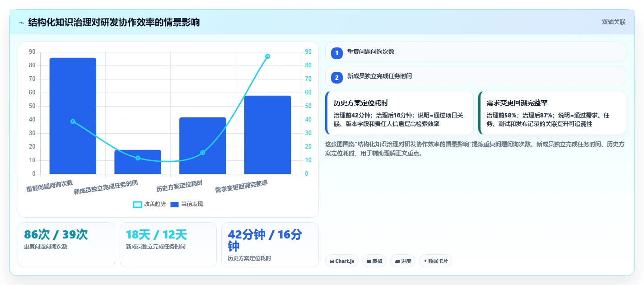The height and width of the screenshot is (285, 644).
Task: Click caption 新成员独立完成任务时间 under 18天 / 12天
Action: pos(155,247)
